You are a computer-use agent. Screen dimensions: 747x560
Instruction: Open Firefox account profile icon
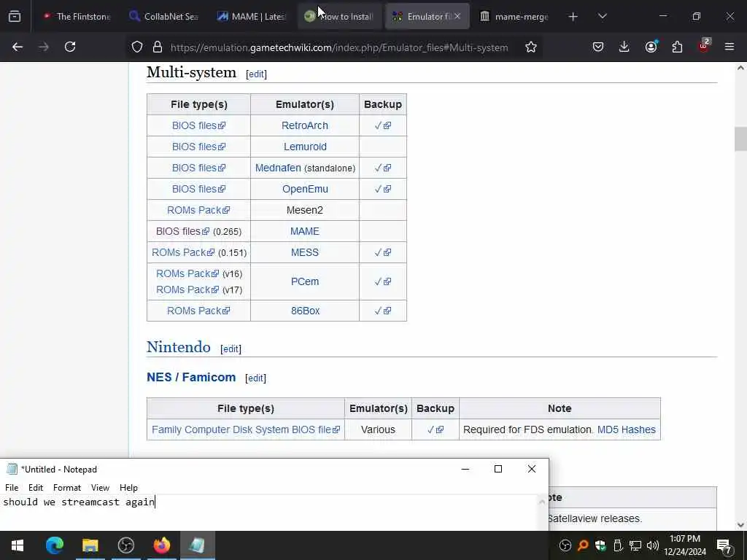651,47
